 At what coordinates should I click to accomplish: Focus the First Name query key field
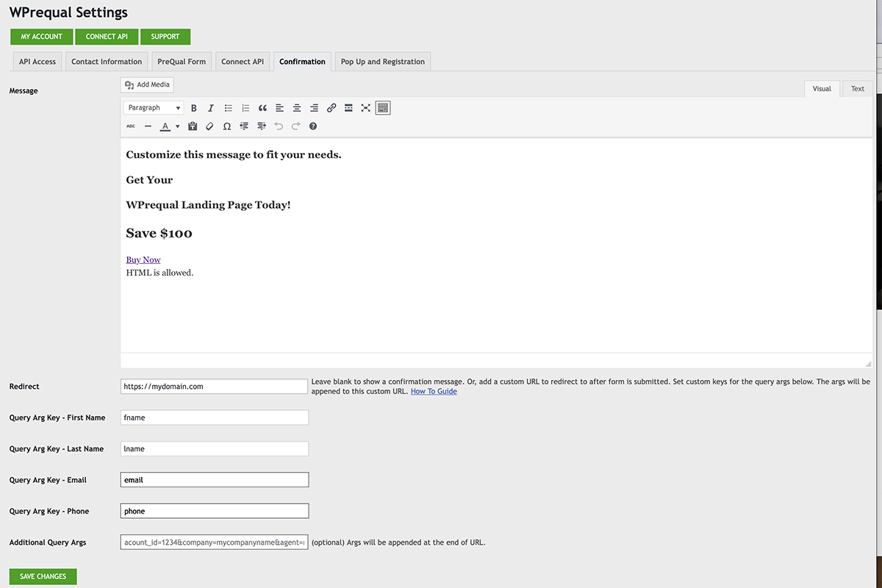click(215, 417)
